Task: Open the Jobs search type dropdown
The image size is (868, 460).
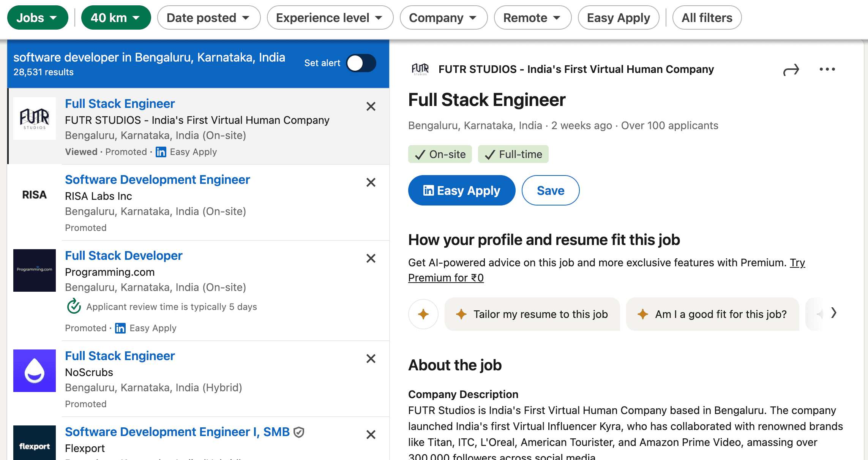Action: [38, 17]
